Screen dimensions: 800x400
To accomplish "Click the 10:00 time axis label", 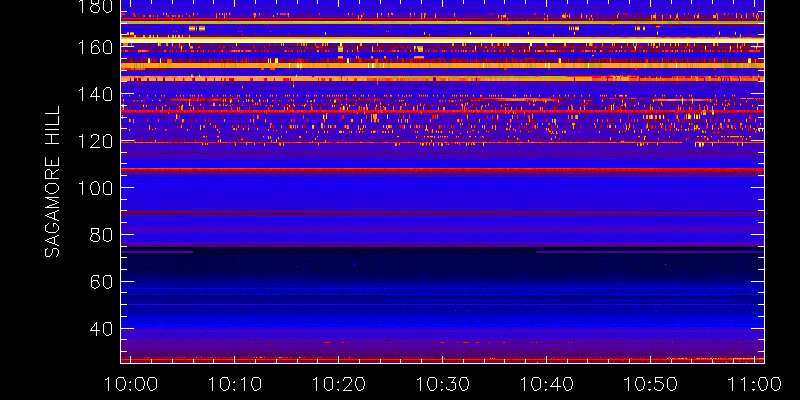I will (x=130, y=384).
